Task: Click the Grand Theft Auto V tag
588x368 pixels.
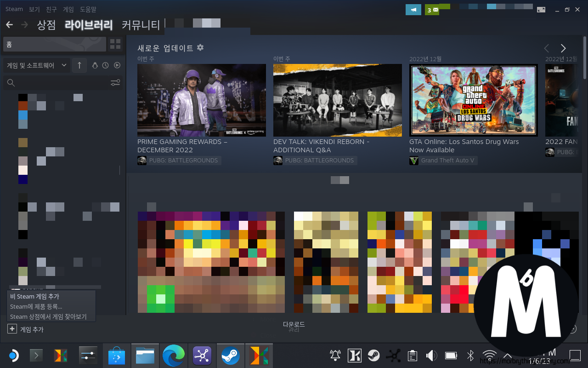Action: (444, 161)
